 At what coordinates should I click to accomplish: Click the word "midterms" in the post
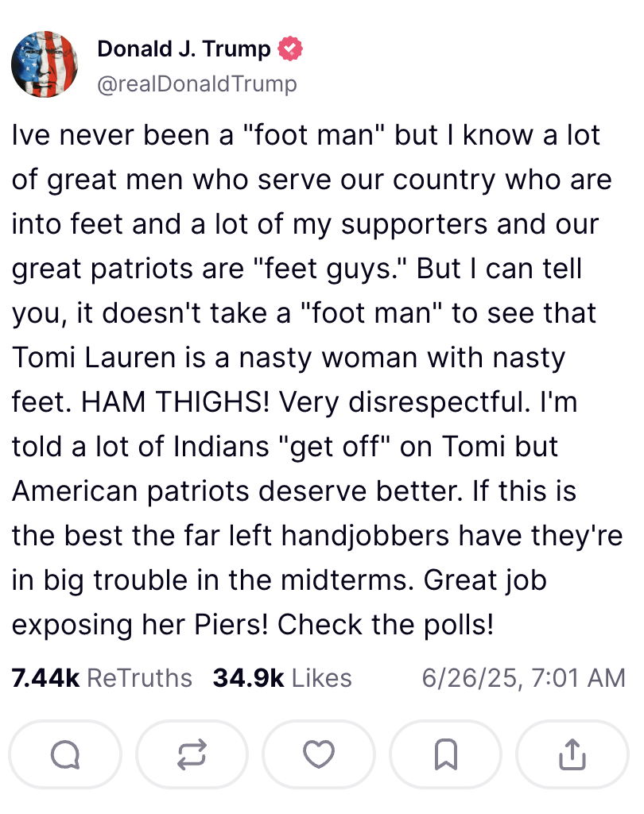click(368, 580)
